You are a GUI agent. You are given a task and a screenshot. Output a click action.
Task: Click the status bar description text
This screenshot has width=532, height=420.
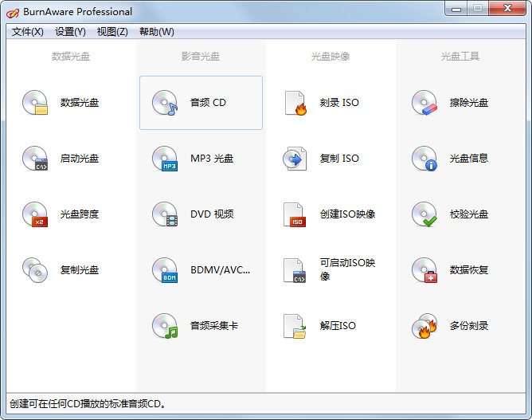(87, 404)
